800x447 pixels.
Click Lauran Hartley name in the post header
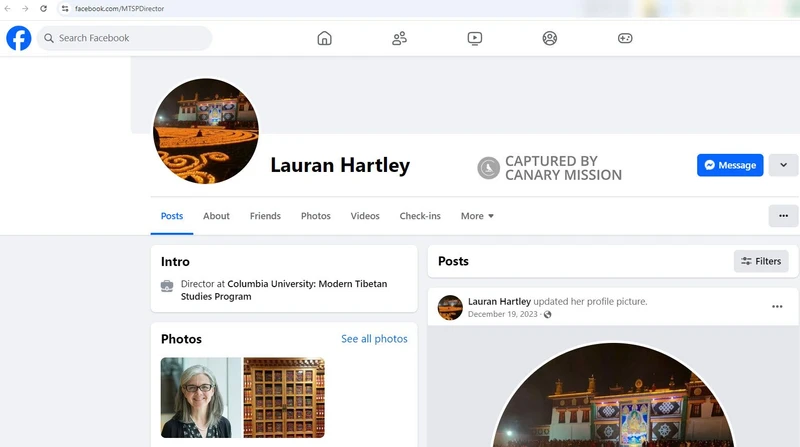click(499, 302)
